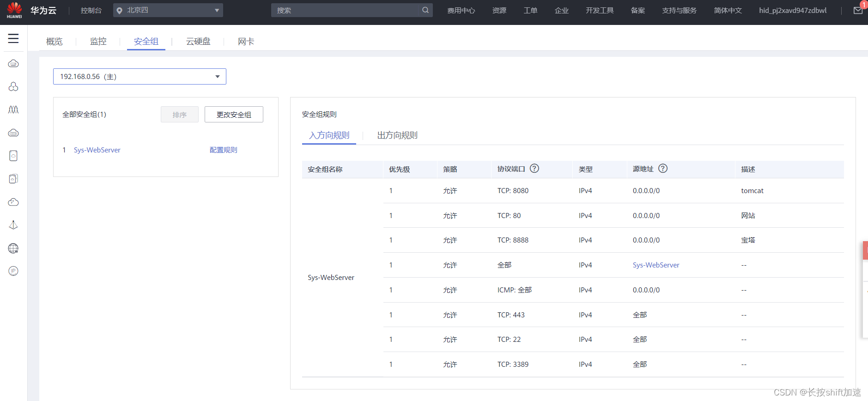Open the wave-shaped monitoring sidebar icon

pos(13,109)
